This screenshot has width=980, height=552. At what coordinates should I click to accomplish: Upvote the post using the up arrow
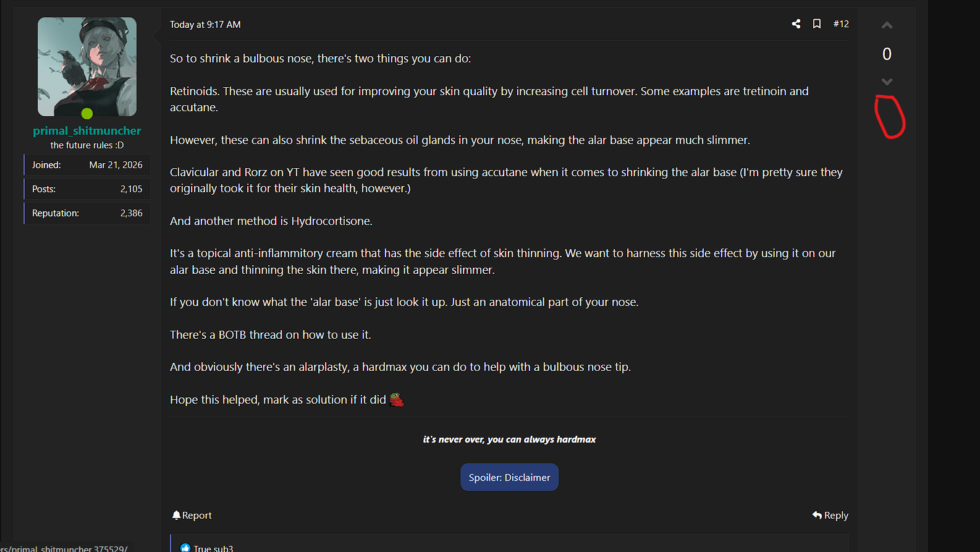(x=887, y=25)
